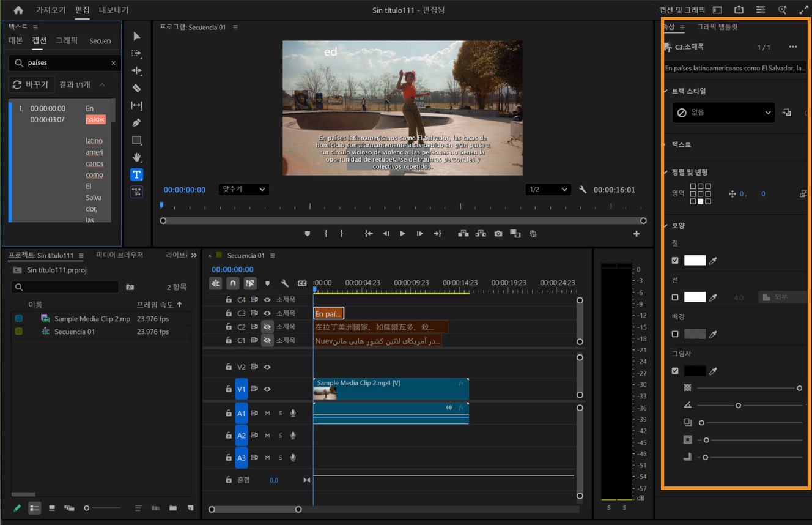Select the Hand tool
This screenshot has width=812, height=525.
pyautogui.click(x=136, y=157)
